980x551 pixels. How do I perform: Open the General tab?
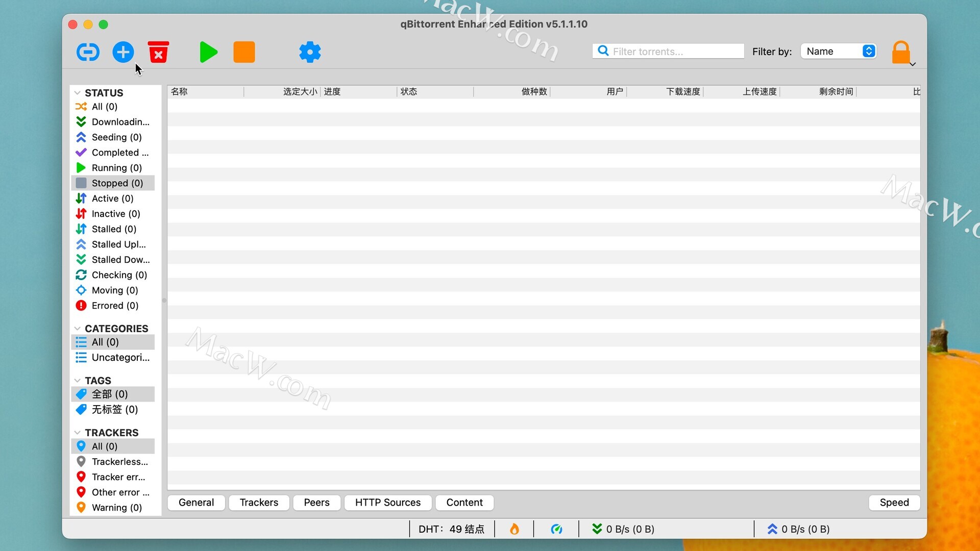pyautogui.click(x=196, y=503)
